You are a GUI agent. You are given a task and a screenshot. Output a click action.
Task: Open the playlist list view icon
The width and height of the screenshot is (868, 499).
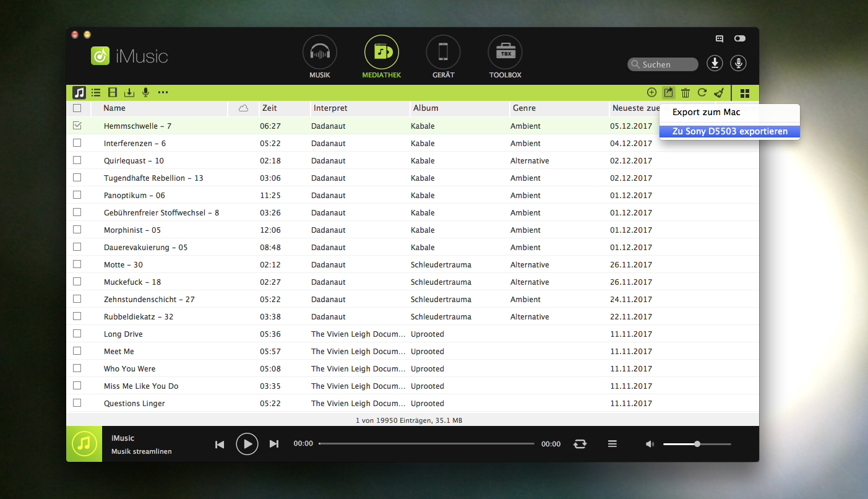click(96, 93)
